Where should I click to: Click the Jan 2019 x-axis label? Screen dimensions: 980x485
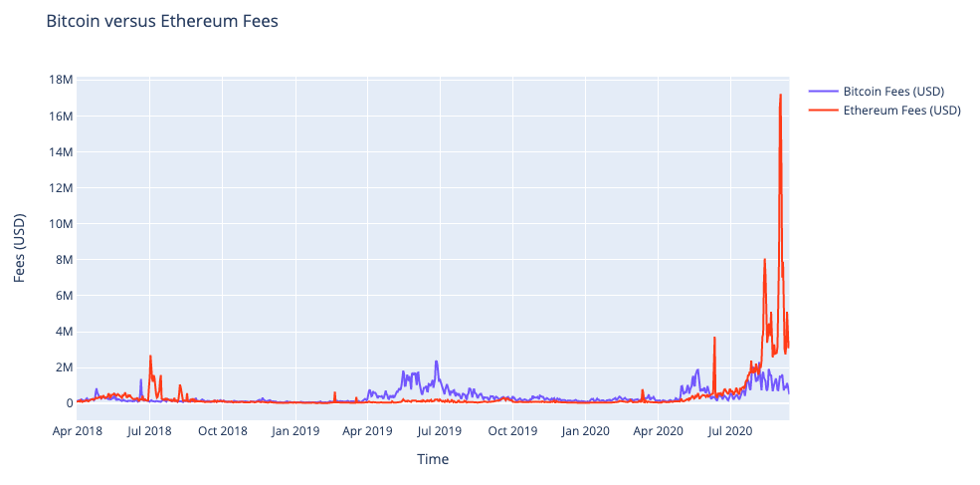tap(295, 431)
